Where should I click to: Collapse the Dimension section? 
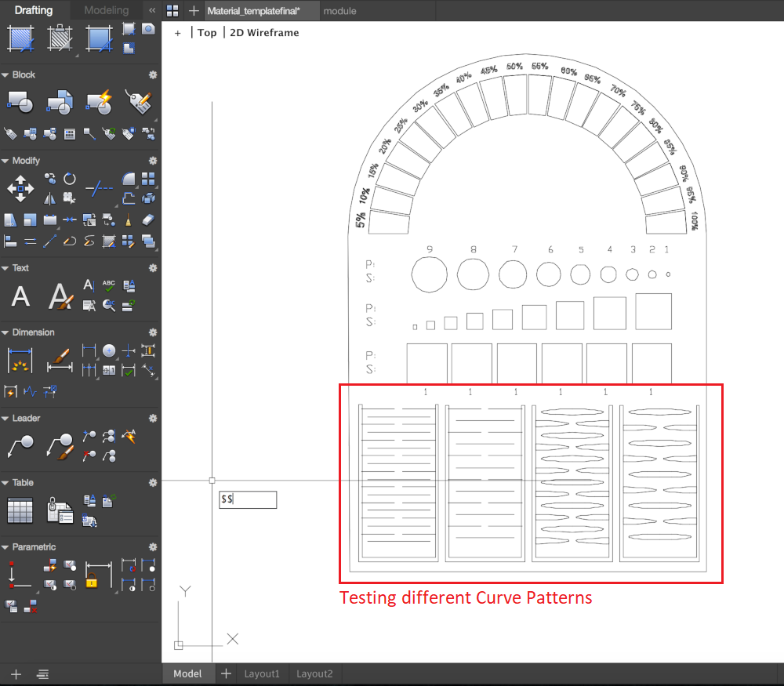(5, 332)
